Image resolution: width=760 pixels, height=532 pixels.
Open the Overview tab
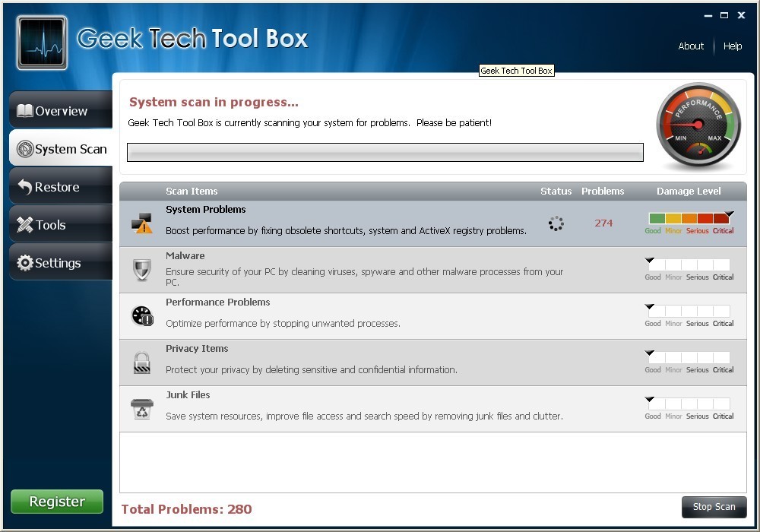pos(61,111)
